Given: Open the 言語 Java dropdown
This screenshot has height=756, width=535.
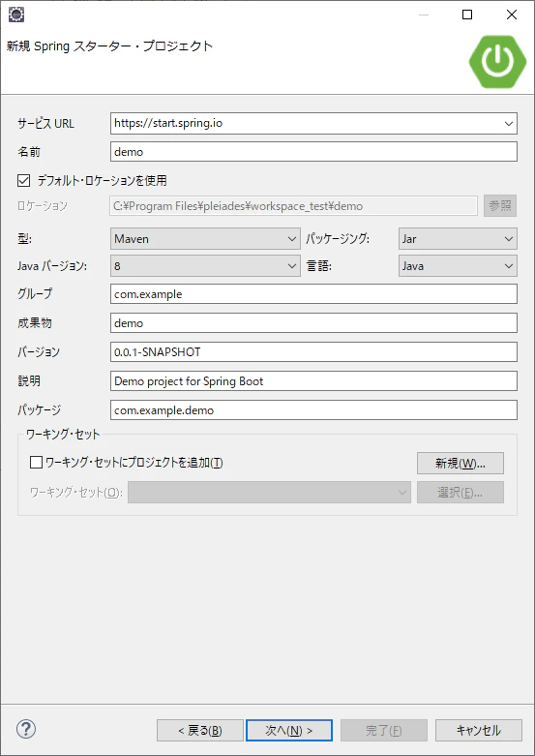Looking at the screenshot, I should 458,265.
